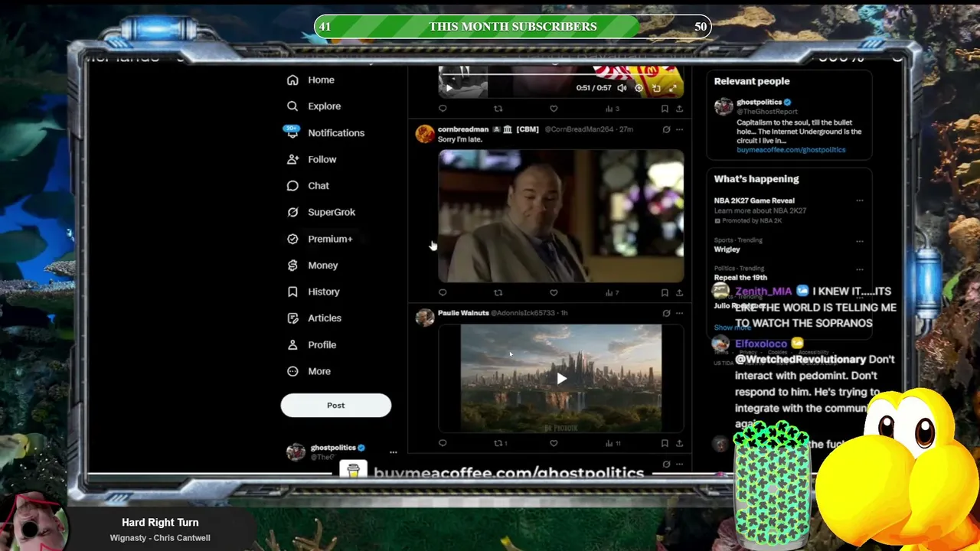Play the Paulie Walnuts city video
The image size is (980, 551).
pyautogui.click(x=561, y=378)
